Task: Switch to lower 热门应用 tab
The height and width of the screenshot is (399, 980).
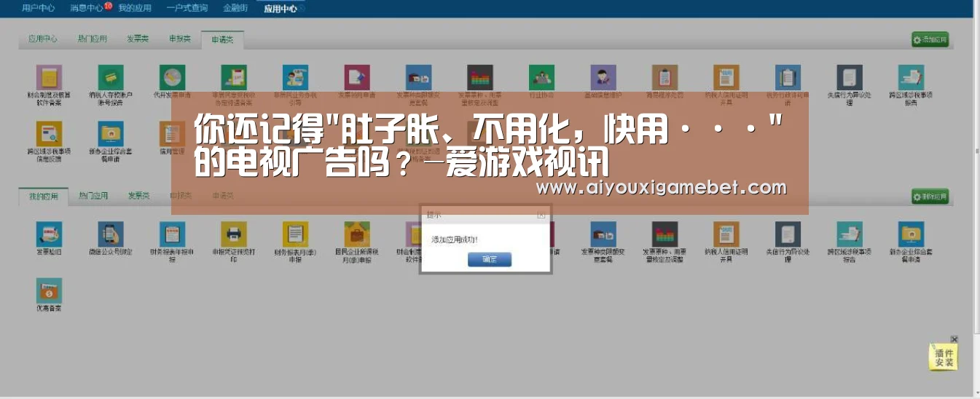Action: click(93, 197)
